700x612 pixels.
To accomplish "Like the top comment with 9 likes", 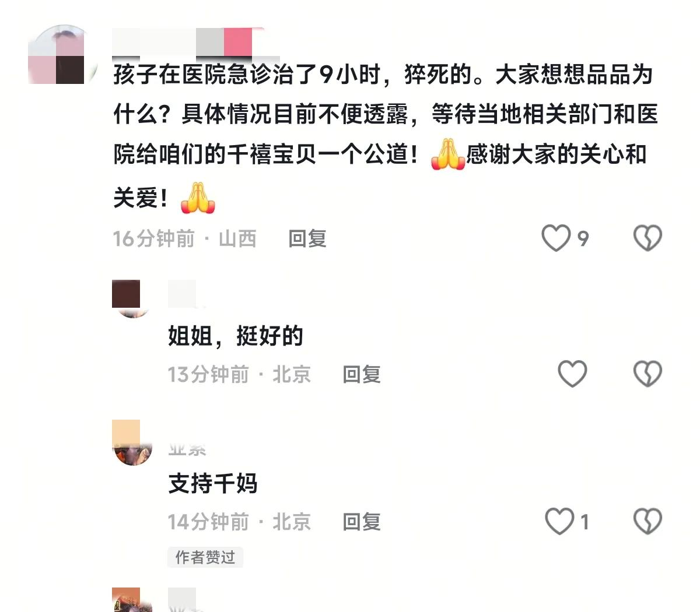I will point(555,238).
